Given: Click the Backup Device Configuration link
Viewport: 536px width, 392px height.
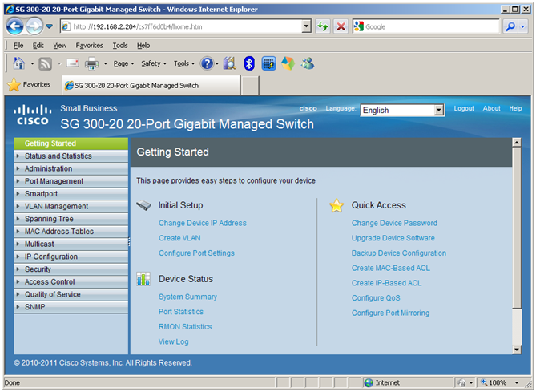Looking at the screenshot, I should point(398,253).
